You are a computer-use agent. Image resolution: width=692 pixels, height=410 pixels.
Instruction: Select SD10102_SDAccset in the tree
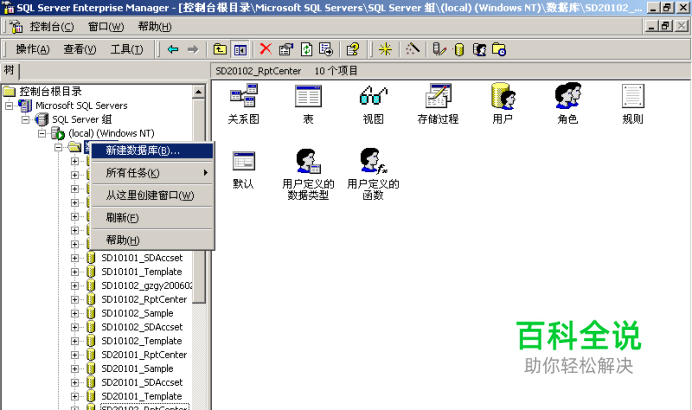(x=142, y=327)
